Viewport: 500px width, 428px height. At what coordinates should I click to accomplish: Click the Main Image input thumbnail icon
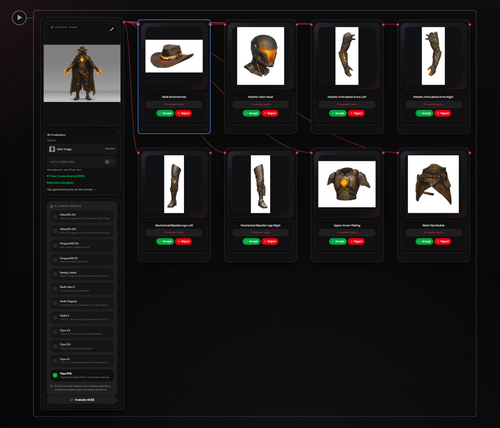[52, 149]
